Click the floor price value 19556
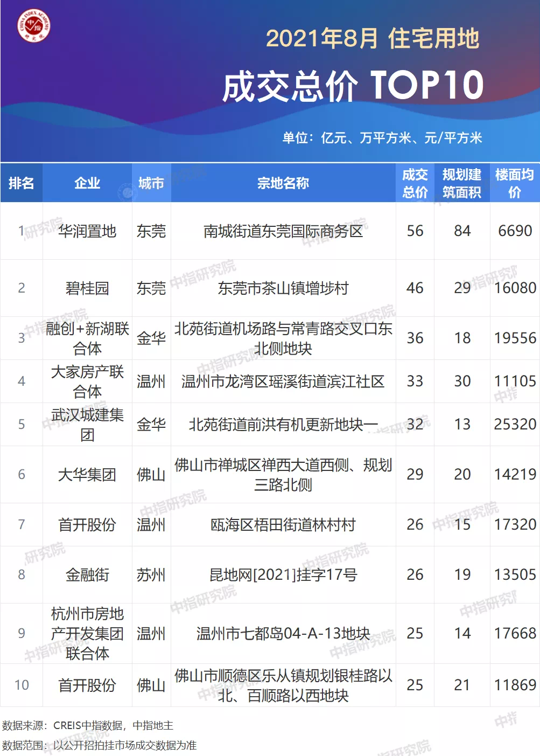This screenshot has height=756, width=540. [x=515, y=338]
